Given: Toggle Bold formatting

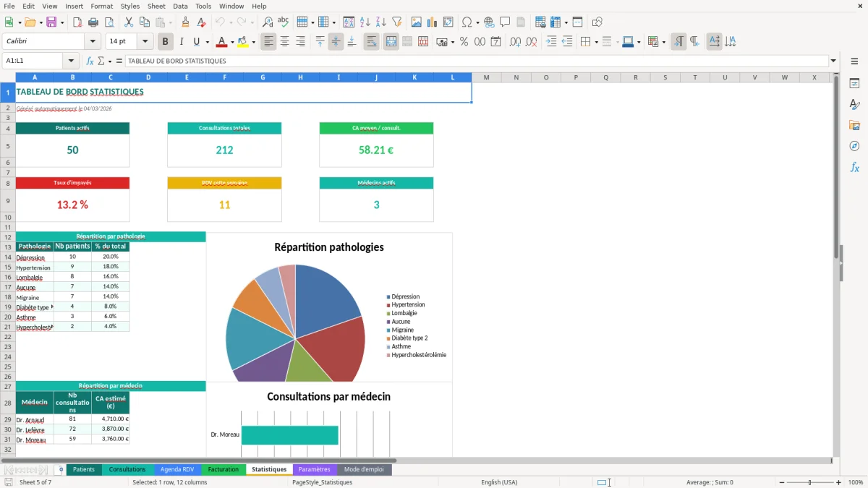Looking at the screenshot, I should [166, 42].
